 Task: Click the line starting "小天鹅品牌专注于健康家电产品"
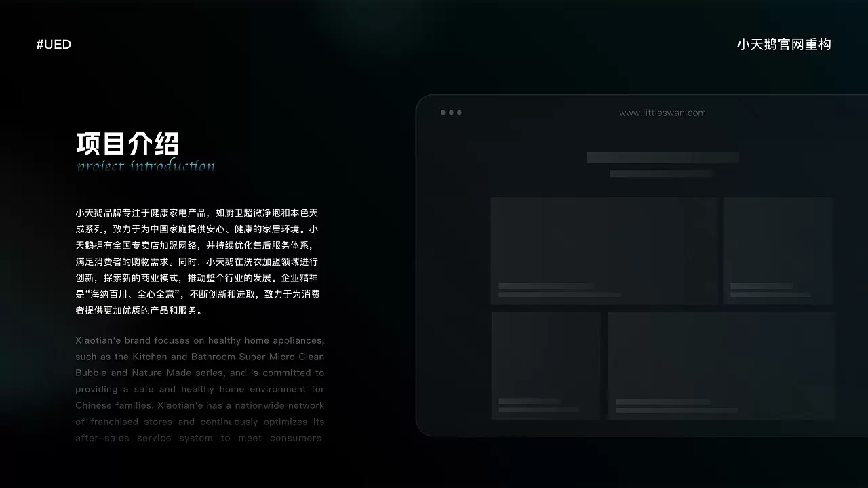coord(197,213)
